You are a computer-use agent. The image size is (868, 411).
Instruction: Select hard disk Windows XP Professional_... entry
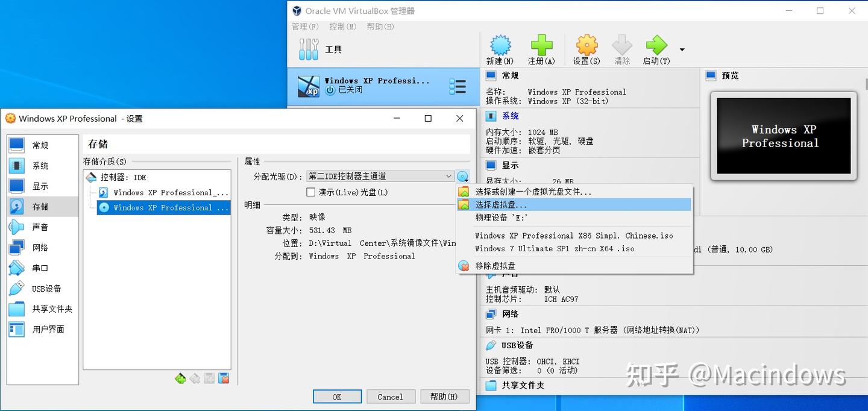click(163, 193)
